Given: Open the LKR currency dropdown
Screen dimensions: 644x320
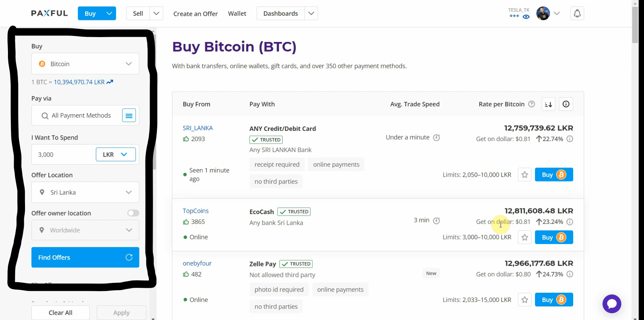Looking at the screenshot, I should click(x=116, y=154).
